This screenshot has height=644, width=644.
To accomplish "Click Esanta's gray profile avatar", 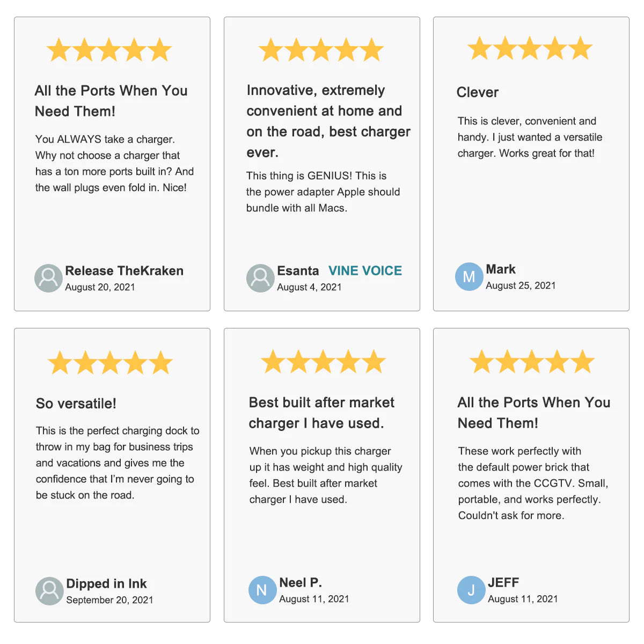I will (260, 278).
